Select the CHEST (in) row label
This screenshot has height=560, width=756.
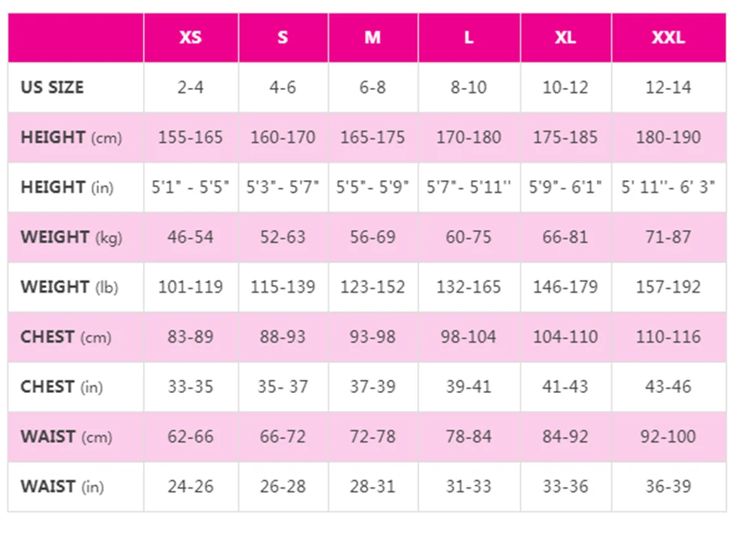pos(61,387)
